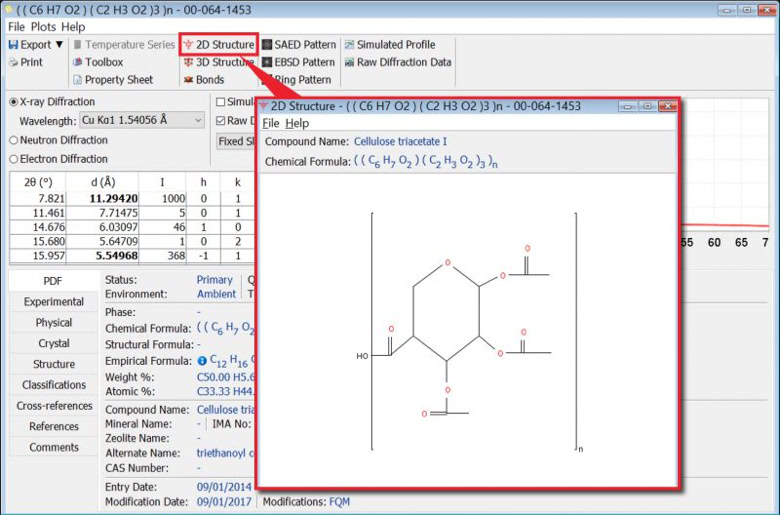Screen dimensions: 780x515
Task: Open the Cross-references tab
Action: [53, 406]
